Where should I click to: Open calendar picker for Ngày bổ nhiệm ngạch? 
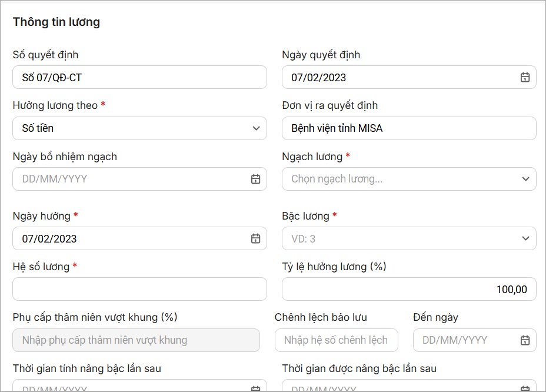point(255,179)
